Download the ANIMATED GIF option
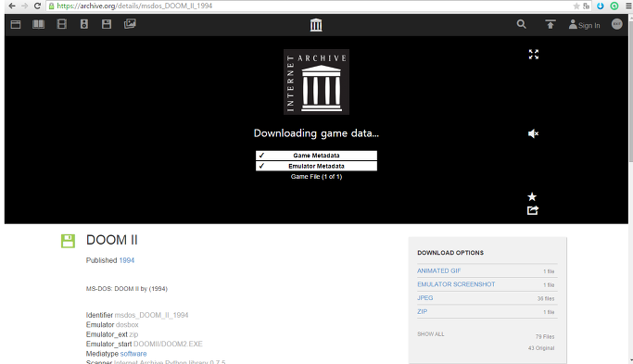The image size is (633, 364). tap(438, 270)
